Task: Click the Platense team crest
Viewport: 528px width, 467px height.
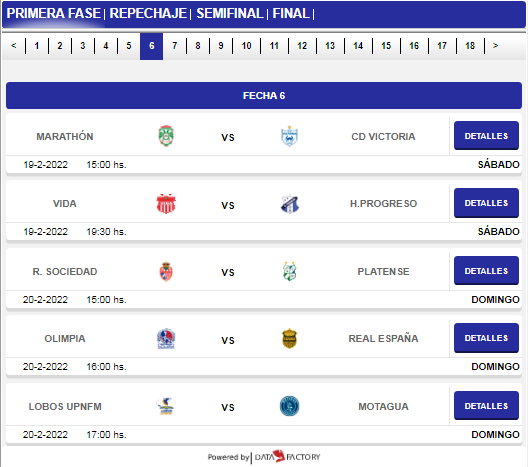Action: [289, 271]
